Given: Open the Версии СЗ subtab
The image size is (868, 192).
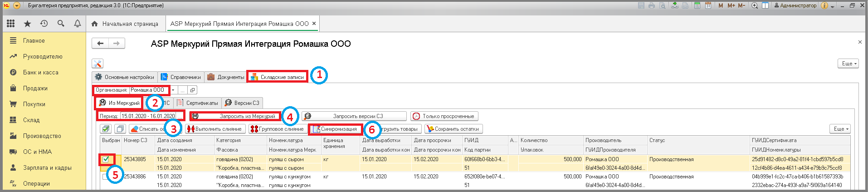Looking at the screenshot, I should (x=242, y=103).
